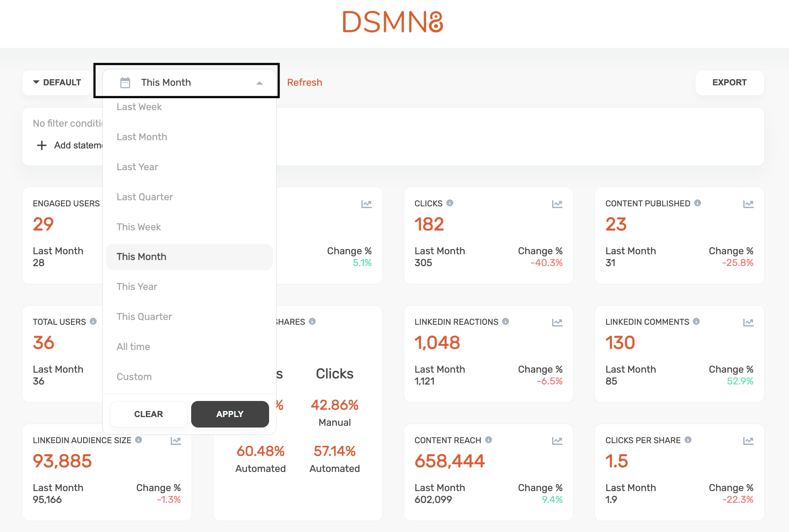Image resolution: width=789 pixels, height=532 pixels.
Task: Open chart for LinkedIn Audience Size card
Action: point(175,441)
